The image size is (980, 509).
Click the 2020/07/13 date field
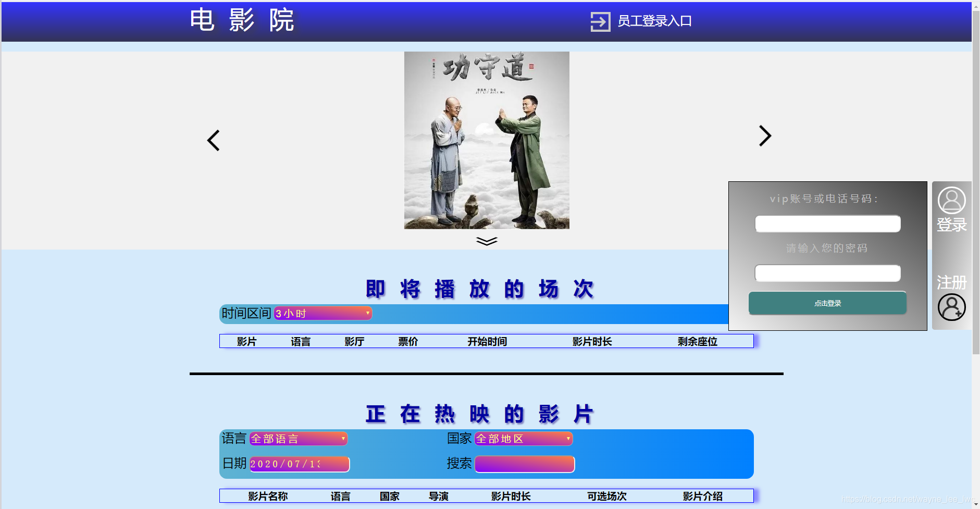tap(299, 464)
